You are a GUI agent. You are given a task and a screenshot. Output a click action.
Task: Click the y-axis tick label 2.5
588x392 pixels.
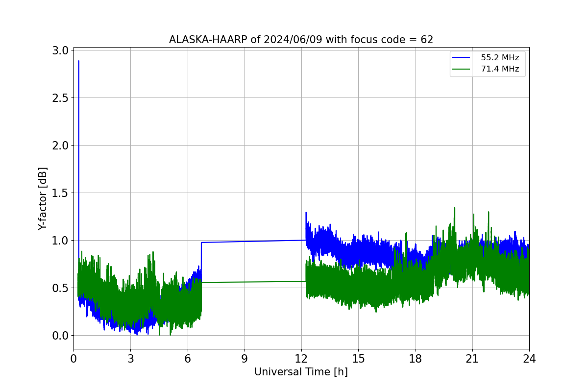pyautogui.click(x=60, y=98)
